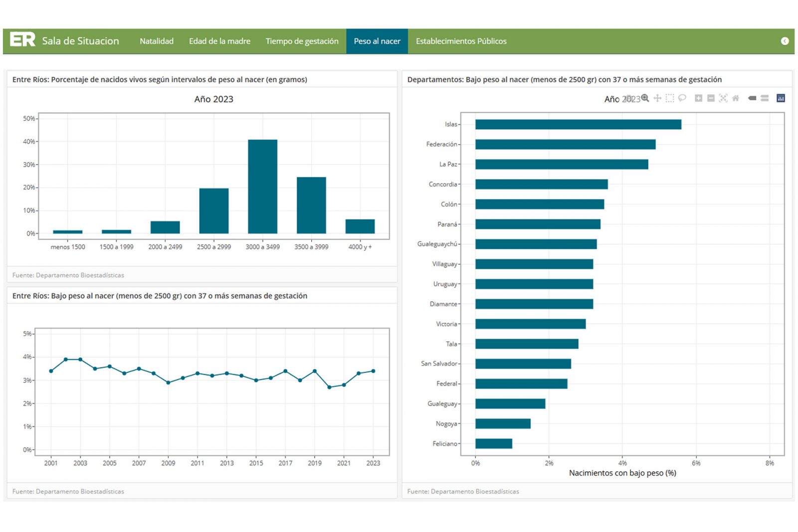This screenshot has width=798, height=532.
Task: Reset axes with the home icon
Action: tap(736, 98)
